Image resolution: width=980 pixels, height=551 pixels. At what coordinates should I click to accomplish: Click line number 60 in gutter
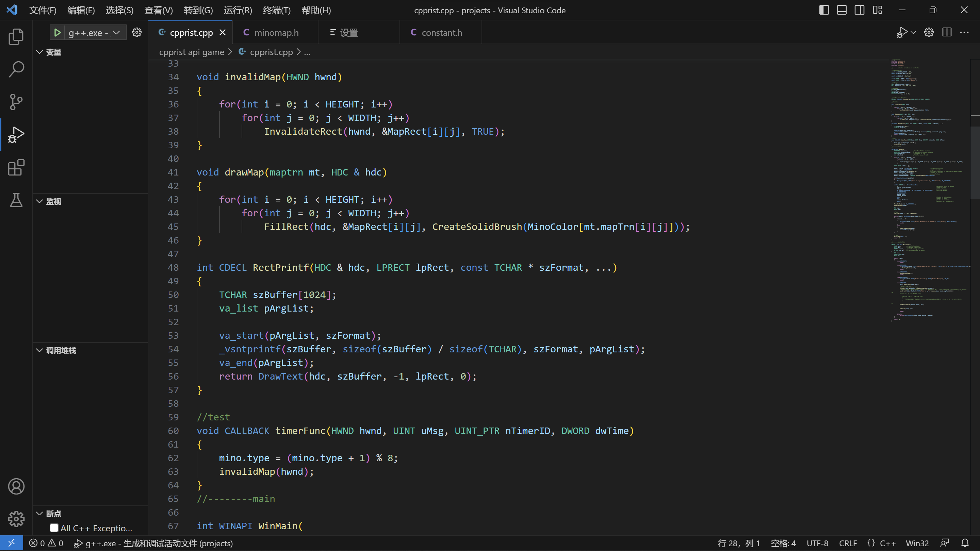173,431
